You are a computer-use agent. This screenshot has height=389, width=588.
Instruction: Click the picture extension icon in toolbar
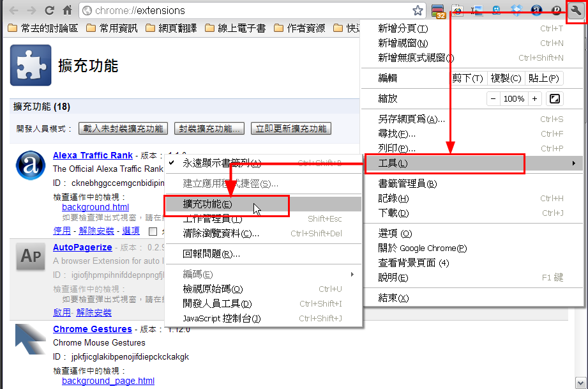[x=477, y=10]
